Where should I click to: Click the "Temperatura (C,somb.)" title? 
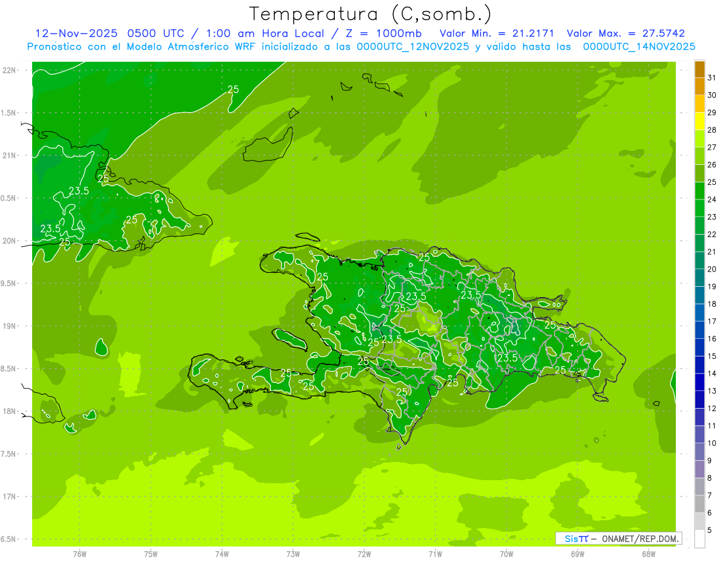(x=370, y=15)
